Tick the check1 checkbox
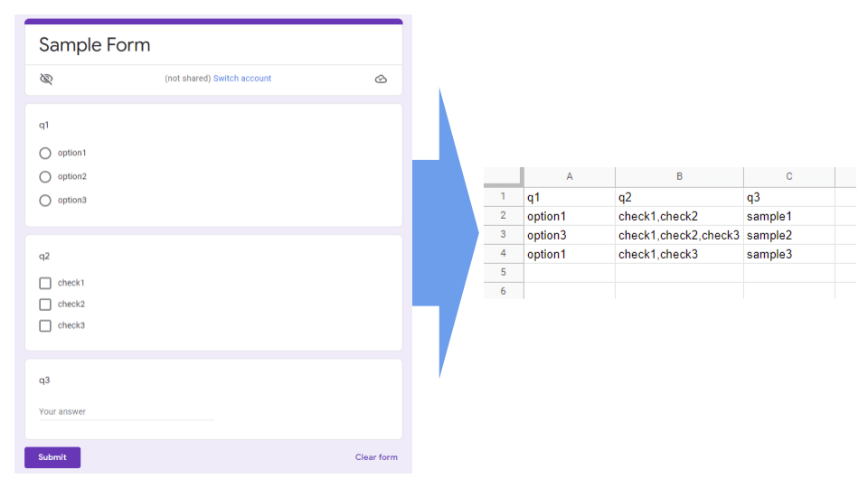 pyautogui.click(x=45, y=283)
